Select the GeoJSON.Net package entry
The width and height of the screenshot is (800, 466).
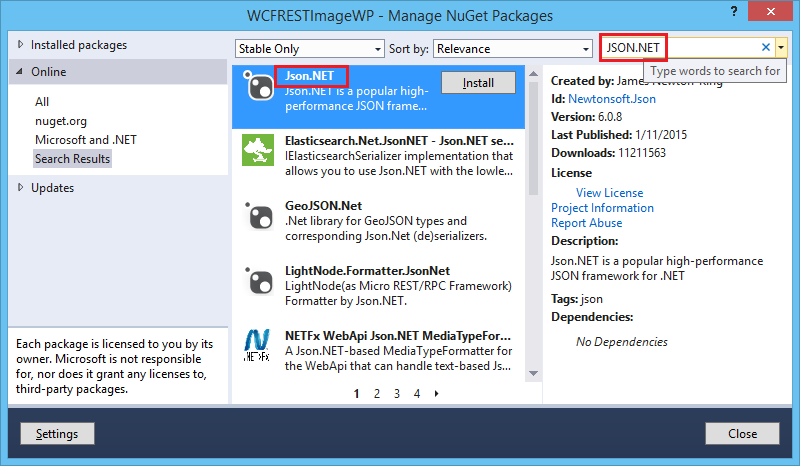click(379, 220)
